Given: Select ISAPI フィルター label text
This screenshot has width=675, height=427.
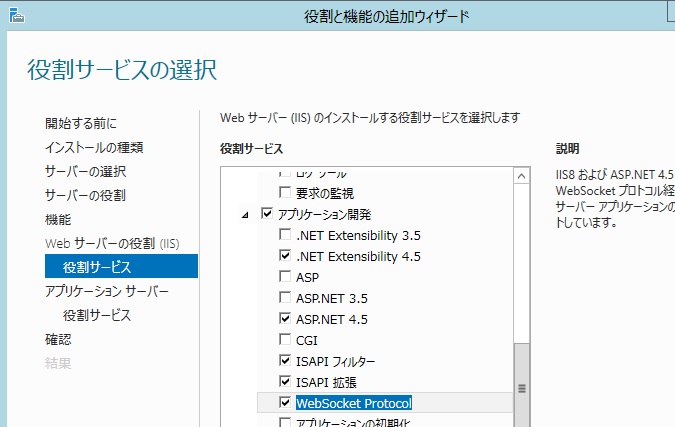Looking at the screenshot, I should [x=335, y=361].
